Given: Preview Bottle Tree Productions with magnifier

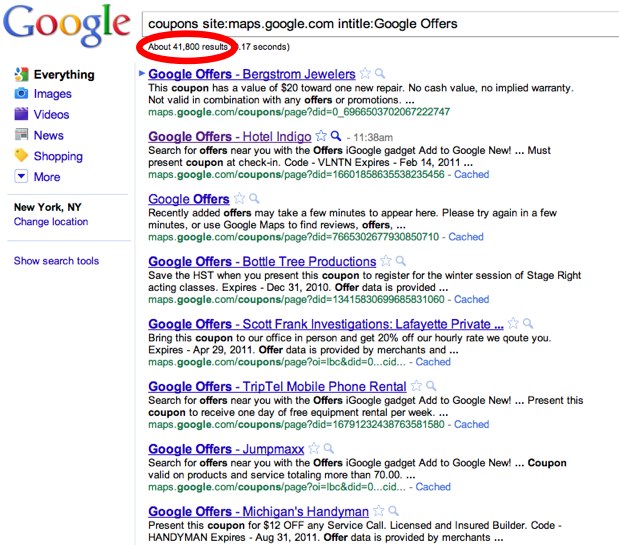Looking at the screenshot, I should 400,261.
